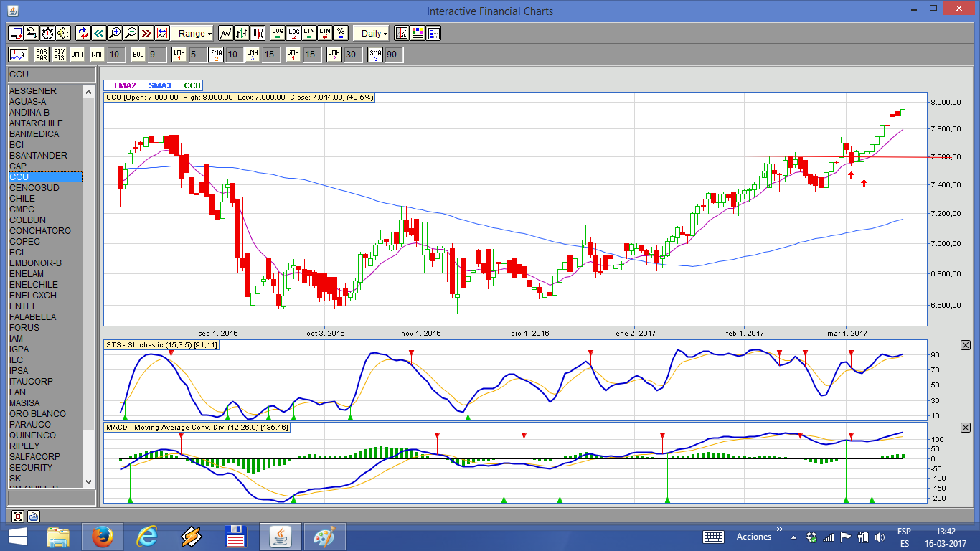The width and height of the screenshot is (980, 551).
Task: Select SALFACORP in the stock list
Action: 45,457
